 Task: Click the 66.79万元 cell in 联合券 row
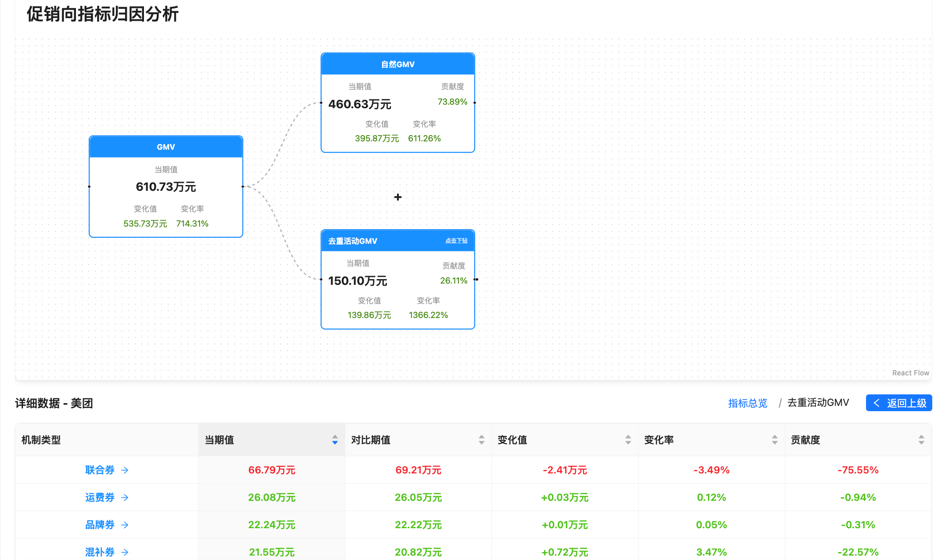(x=272, y=470)
